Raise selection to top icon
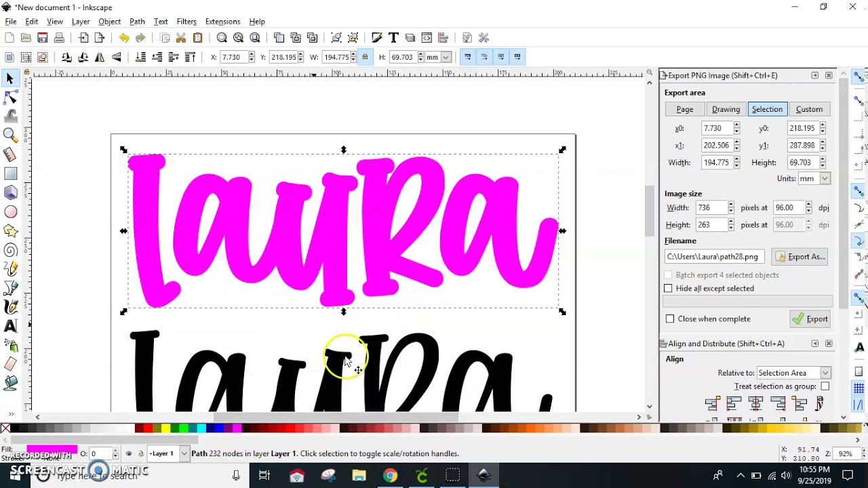This screenshot has width=868, height=488. coord(190,58)
